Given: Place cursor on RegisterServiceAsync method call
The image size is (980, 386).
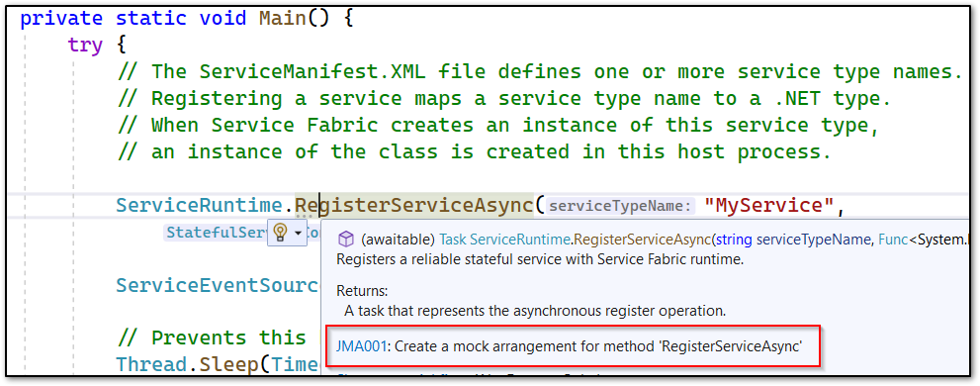Looking at the screenshot, I should click(413, 205).
